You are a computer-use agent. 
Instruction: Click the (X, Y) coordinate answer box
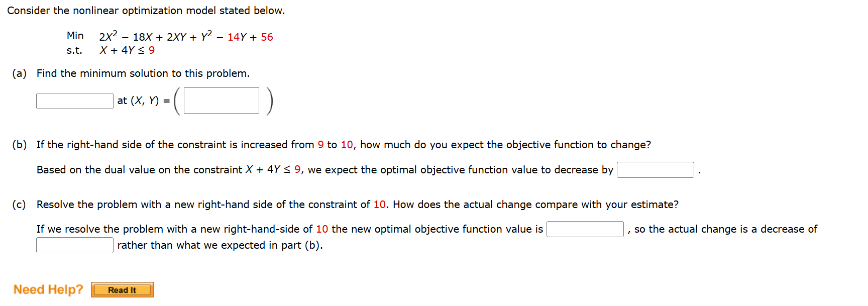click(x=221, y=100)
